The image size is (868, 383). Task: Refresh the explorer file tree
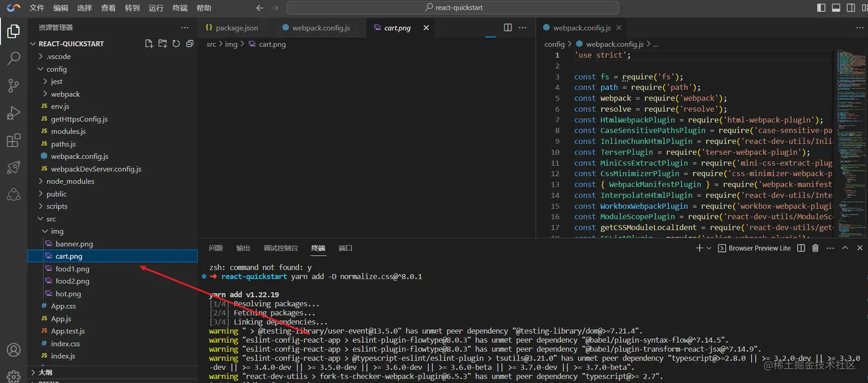(176, 44)
